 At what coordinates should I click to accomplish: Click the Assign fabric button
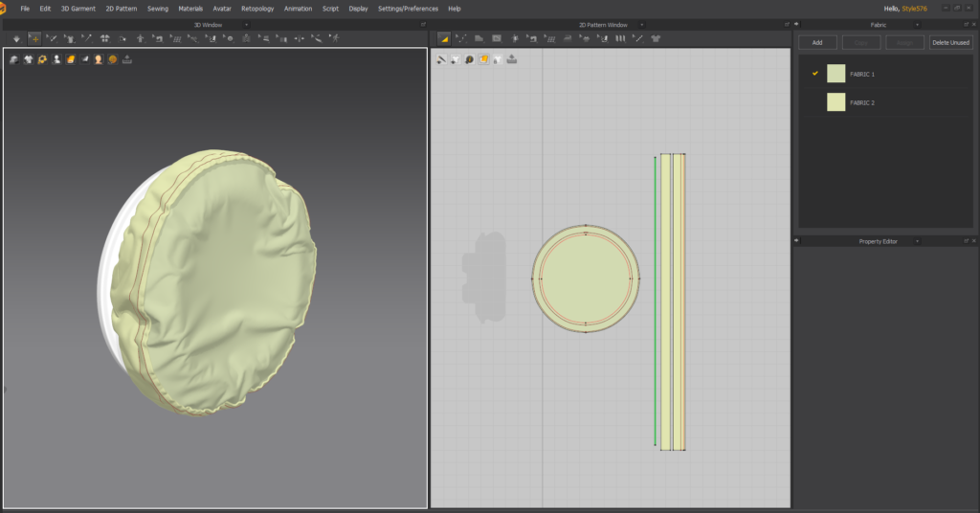click(x=904, y=42)
